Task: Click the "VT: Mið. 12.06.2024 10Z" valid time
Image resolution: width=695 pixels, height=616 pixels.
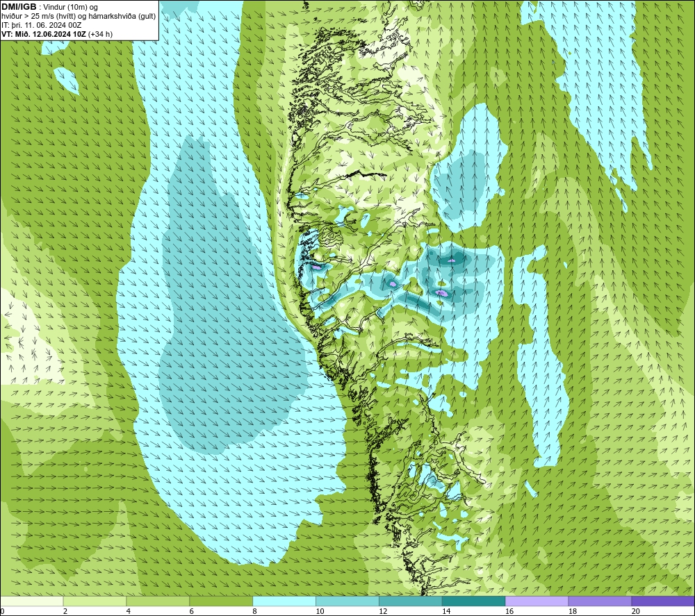Action: [44, 34]
